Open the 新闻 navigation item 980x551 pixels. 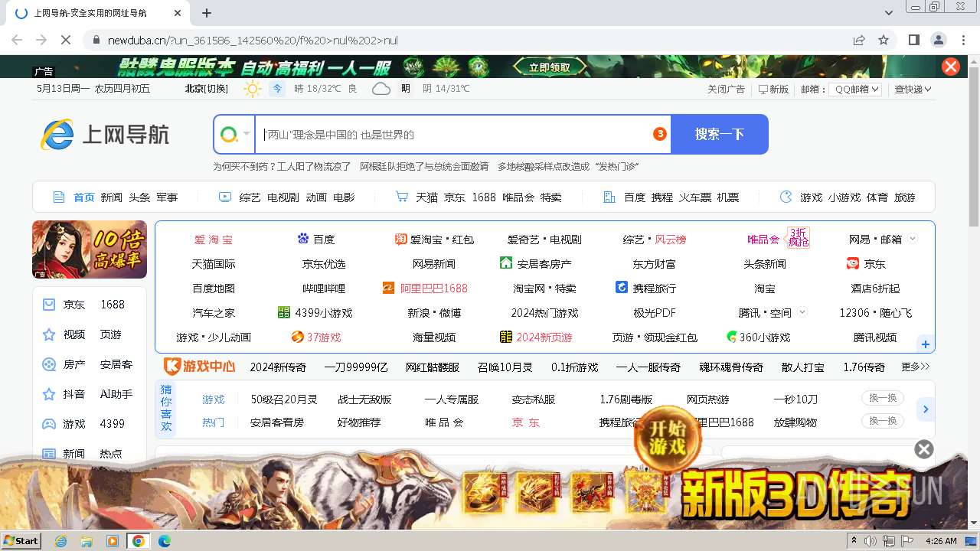[111, 197]
